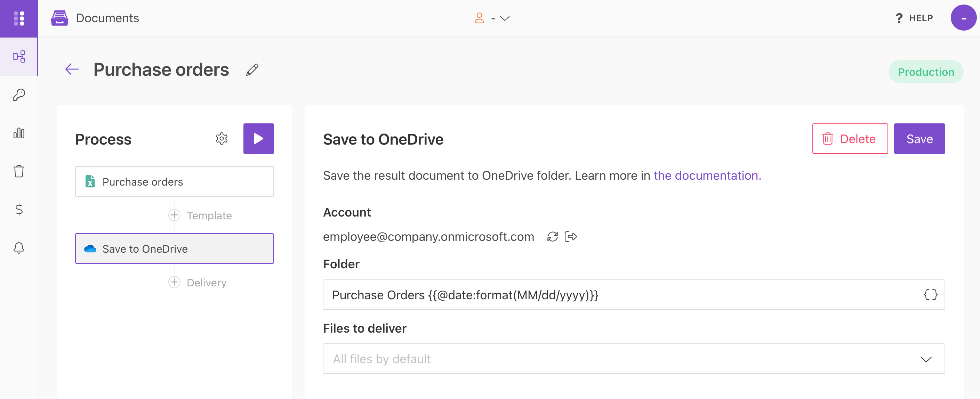Open the statistics bar chart sidebar icon

point(19,133)
